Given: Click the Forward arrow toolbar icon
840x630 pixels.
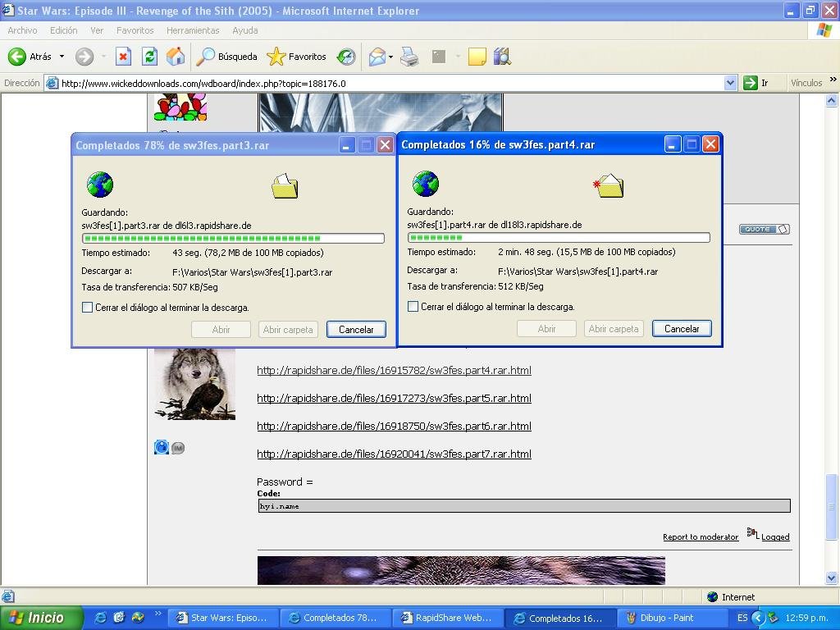Looking at the screenshot, I should [84, 57].
